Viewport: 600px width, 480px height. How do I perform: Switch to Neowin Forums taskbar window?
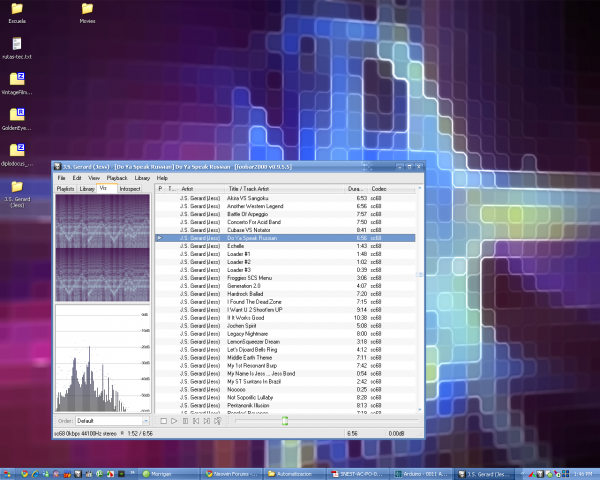click(x=232, y=474)
